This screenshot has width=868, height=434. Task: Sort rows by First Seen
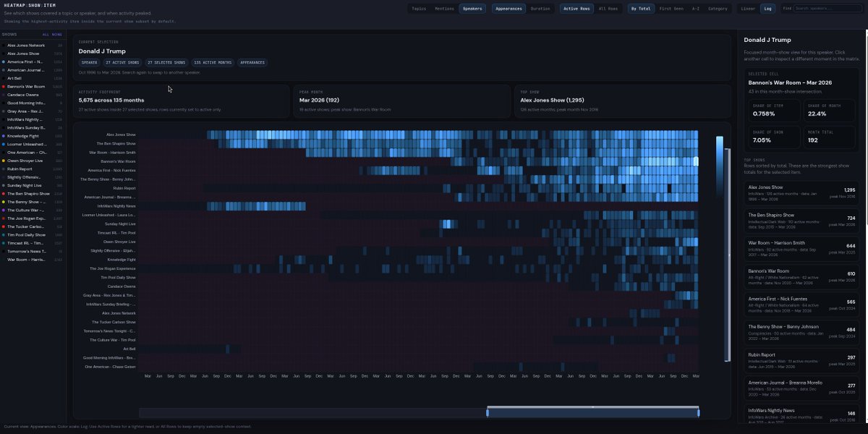pyautogui.click(x=671, y=9)
